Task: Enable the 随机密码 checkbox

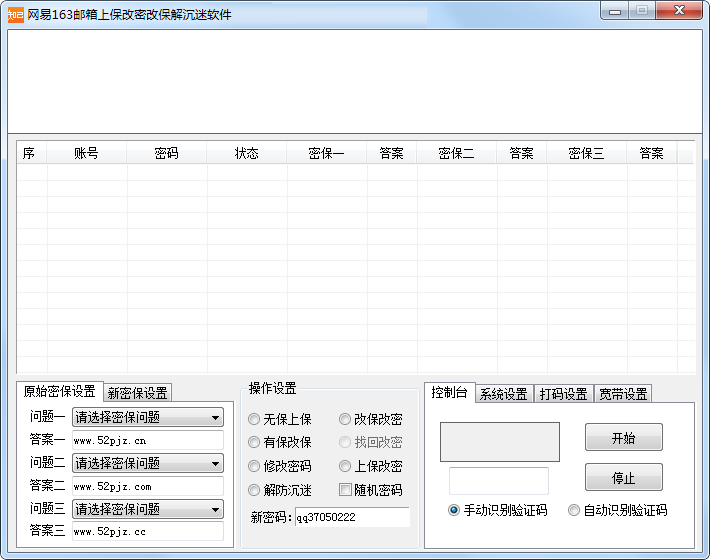Action: (346, 490)
